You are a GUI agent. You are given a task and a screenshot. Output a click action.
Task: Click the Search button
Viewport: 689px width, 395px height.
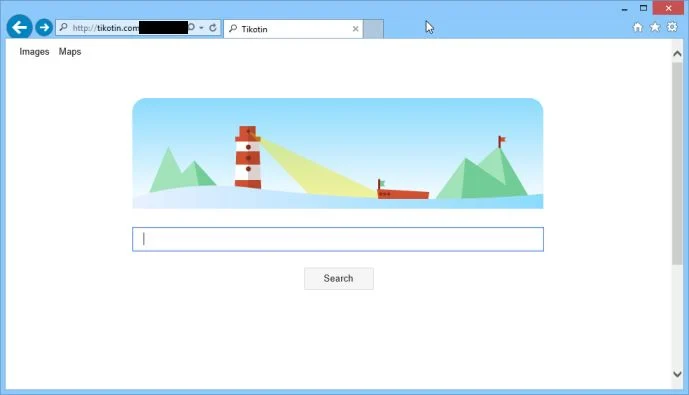[x=339, y=279]
